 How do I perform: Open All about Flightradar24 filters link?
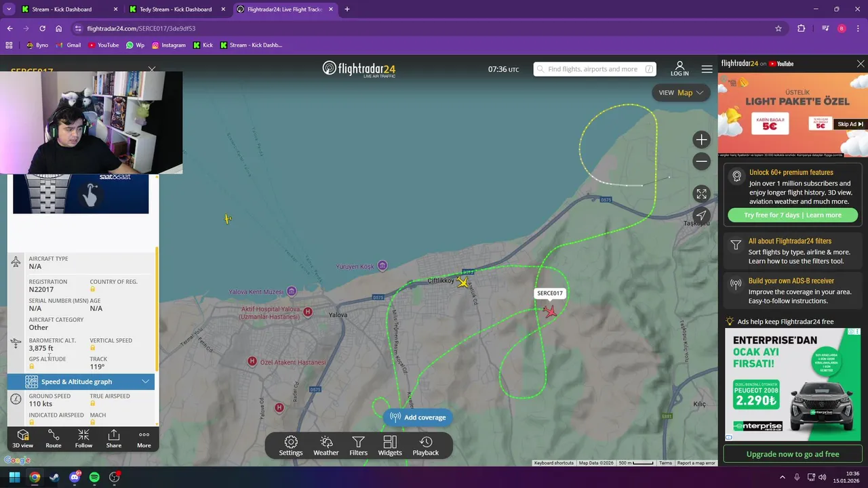point(790,241)
